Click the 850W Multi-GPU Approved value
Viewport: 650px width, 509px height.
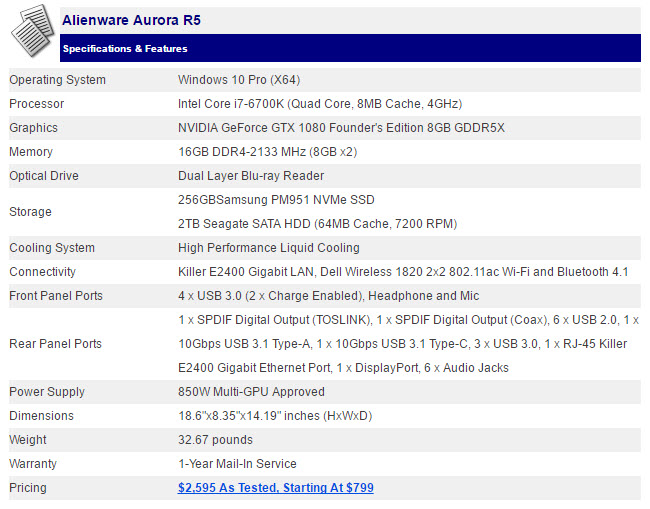coord(251,392)
